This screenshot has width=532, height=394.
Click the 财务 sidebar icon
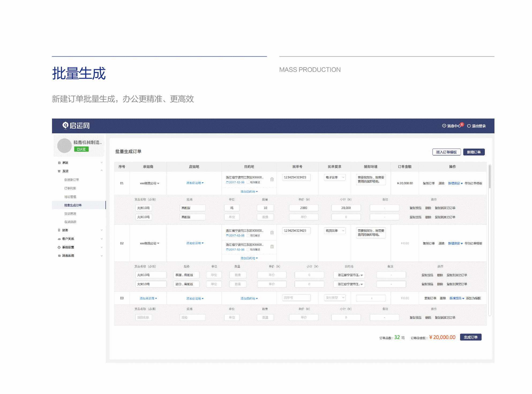pos(59,230)
